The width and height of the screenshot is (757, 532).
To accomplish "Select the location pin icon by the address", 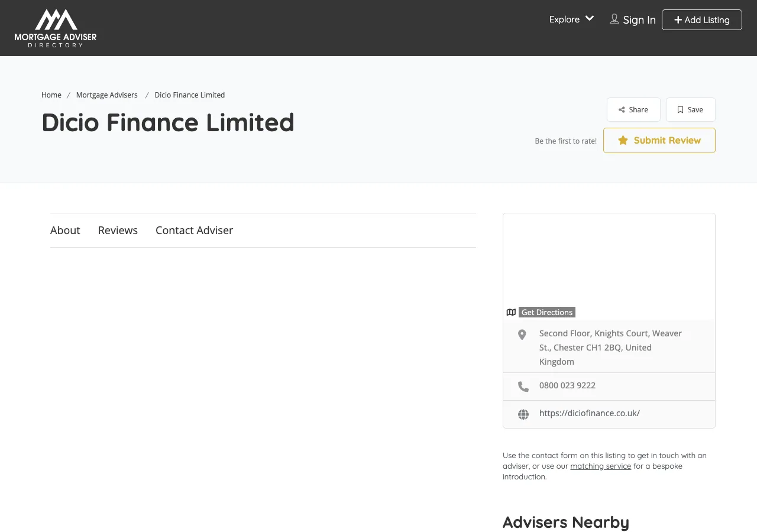I will [521, 335].
